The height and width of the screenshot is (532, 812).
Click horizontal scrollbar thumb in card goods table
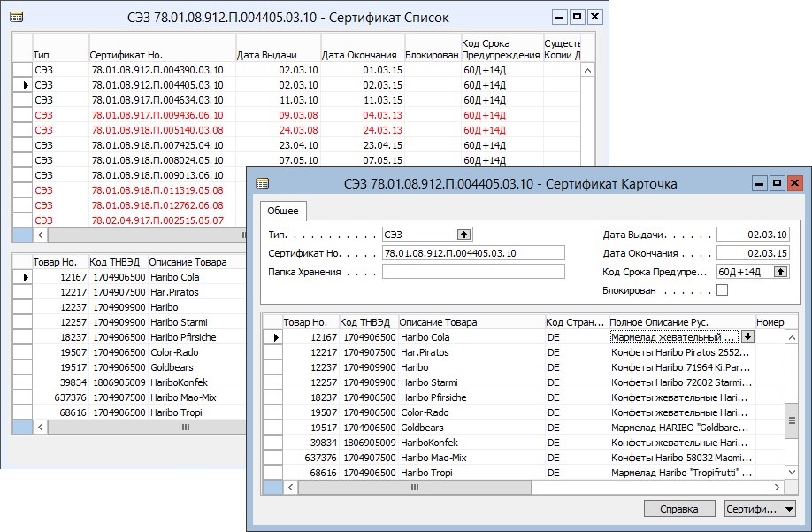point(414,488)
